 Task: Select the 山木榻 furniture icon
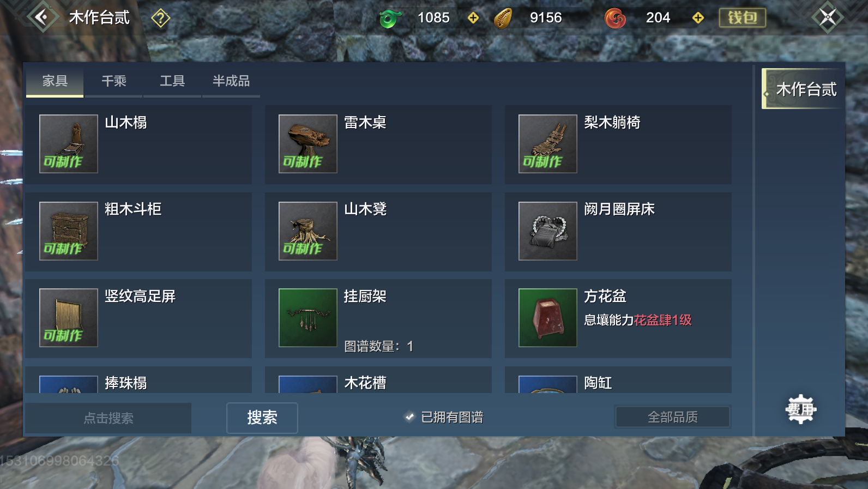tap(69, 144)
